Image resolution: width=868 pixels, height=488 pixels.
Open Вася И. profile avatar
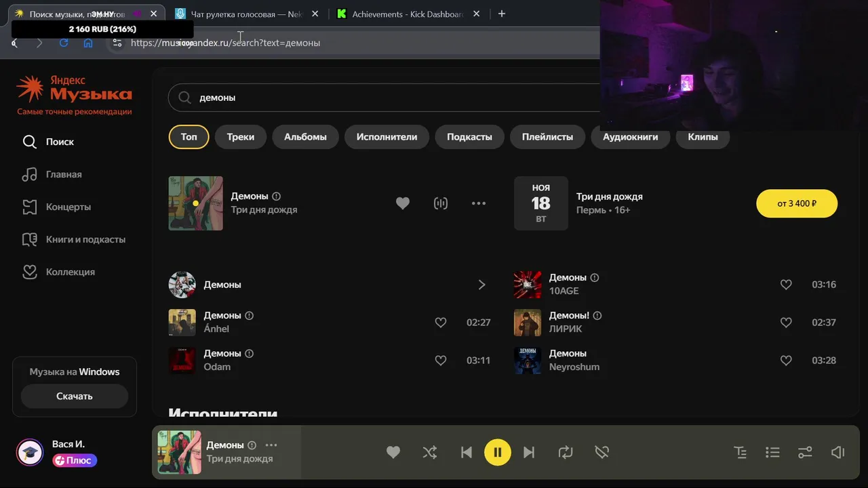tap(30, 452)
